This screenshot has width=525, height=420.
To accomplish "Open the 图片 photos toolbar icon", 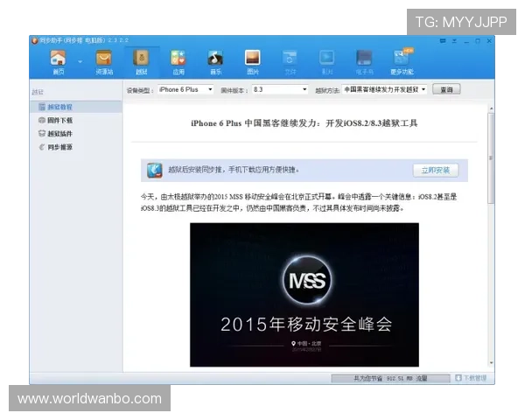I will pyautogui.click(x=253, y=62).
